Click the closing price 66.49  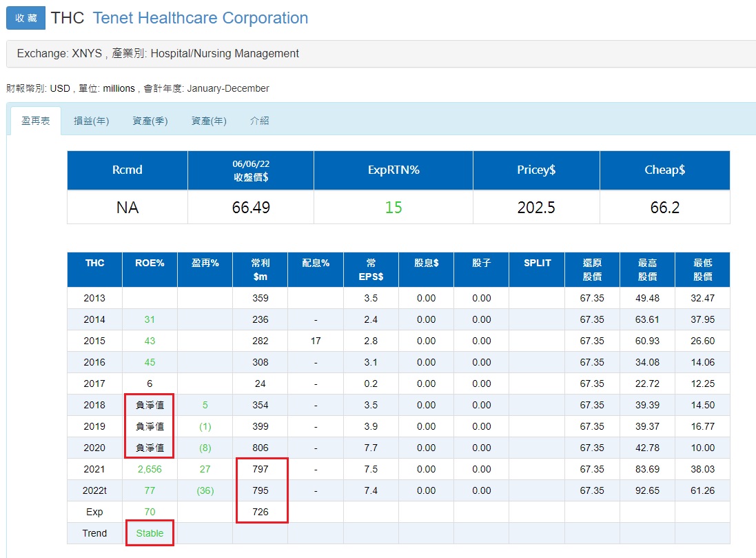(x=251, y=208)
